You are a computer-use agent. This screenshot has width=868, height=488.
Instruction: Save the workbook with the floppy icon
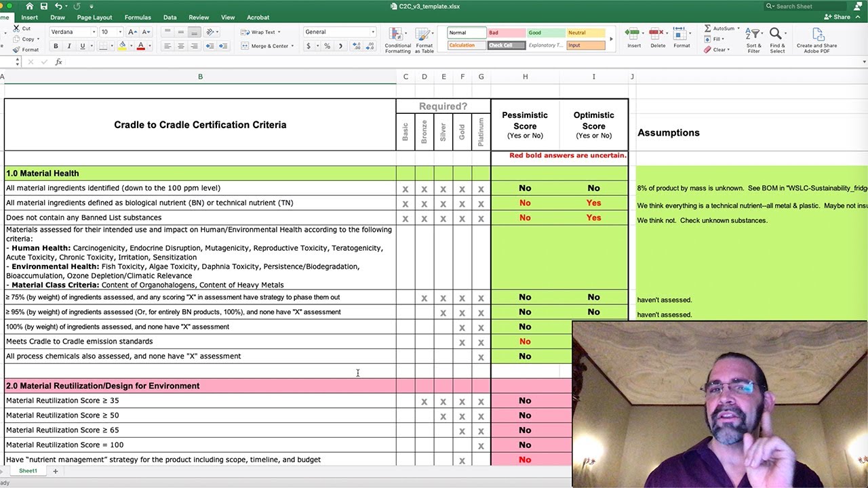click(x=44, y=6)
